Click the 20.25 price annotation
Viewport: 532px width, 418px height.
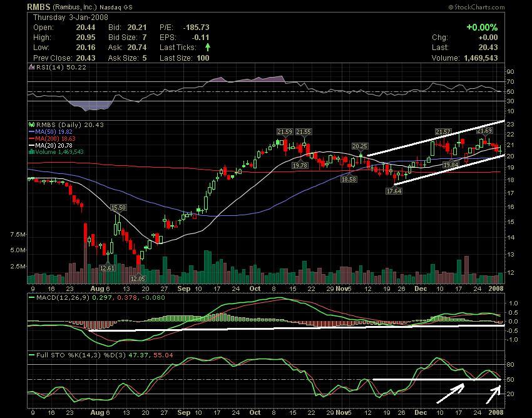(x=360, y=146)
